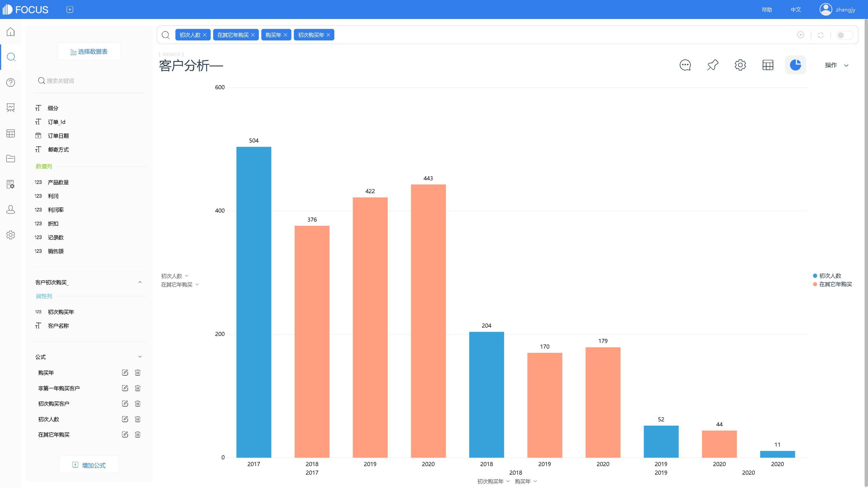The width and height of the screenshot is (868, 488).
Task: Remove the 初次人数 search tag
Action: coord(204,35)
